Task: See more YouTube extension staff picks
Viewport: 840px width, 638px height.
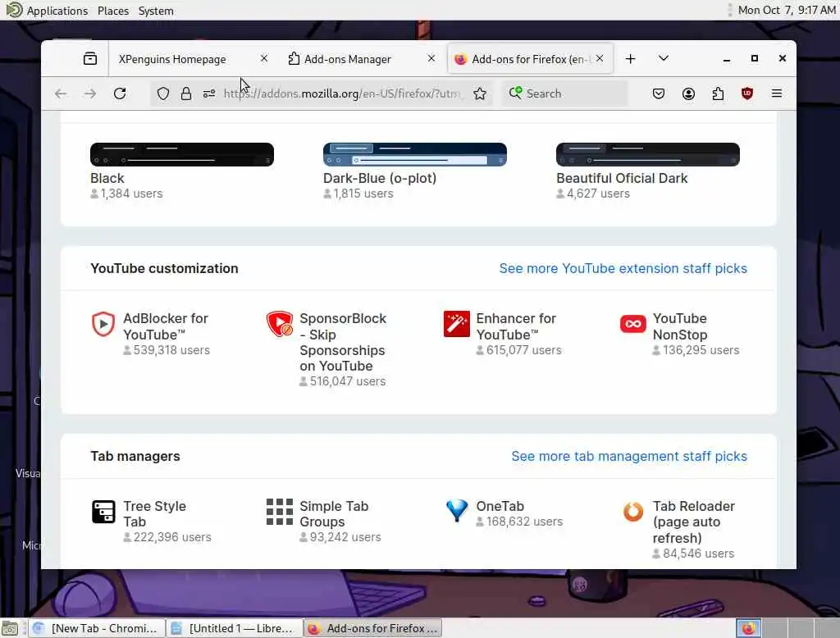Action: [x=623, y=268]
